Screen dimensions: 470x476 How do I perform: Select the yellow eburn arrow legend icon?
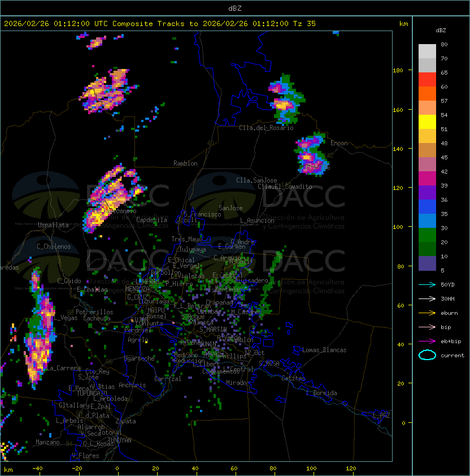[427, 313]
